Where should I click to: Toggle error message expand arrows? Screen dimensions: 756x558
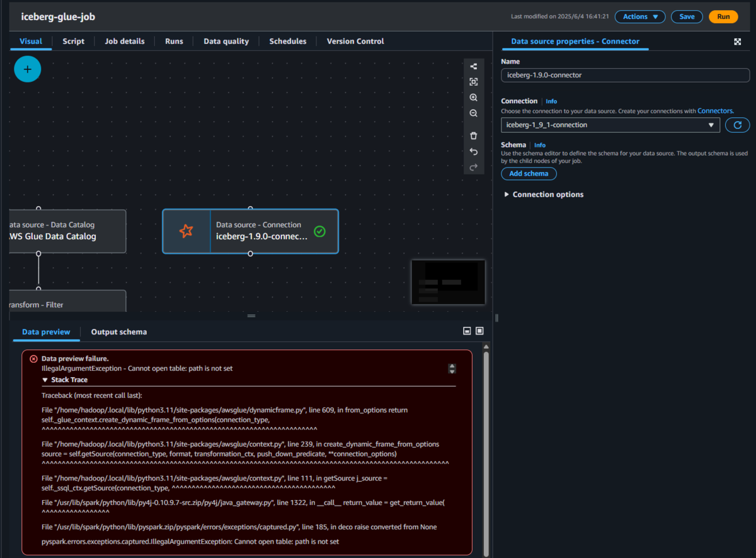tap(452, 368)
